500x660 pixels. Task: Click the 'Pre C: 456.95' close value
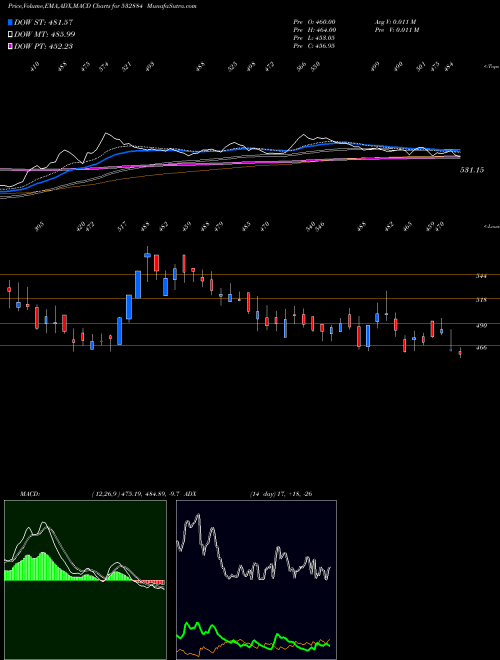coord(314,46)
